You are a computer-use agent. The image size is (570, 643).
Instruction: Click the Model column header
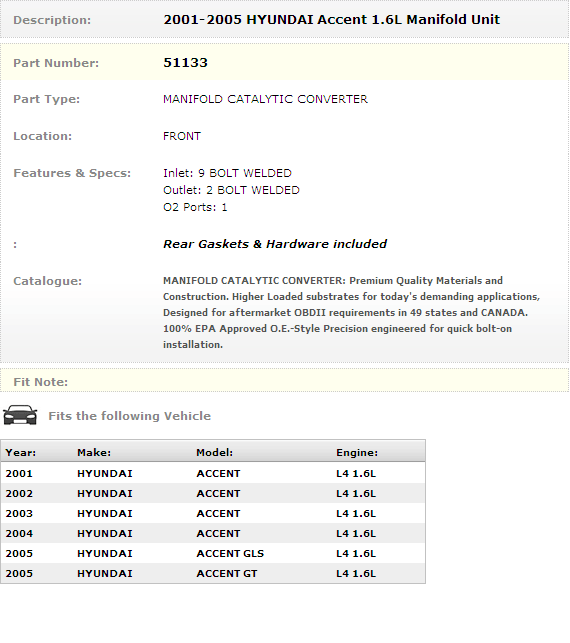coord(214,452)
